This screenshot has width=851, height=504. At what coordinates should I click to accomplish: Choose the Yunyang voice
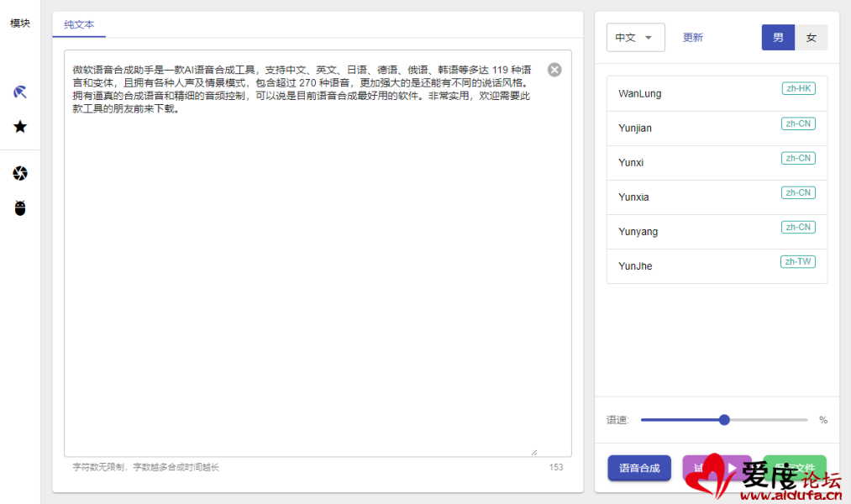[717, 232]
